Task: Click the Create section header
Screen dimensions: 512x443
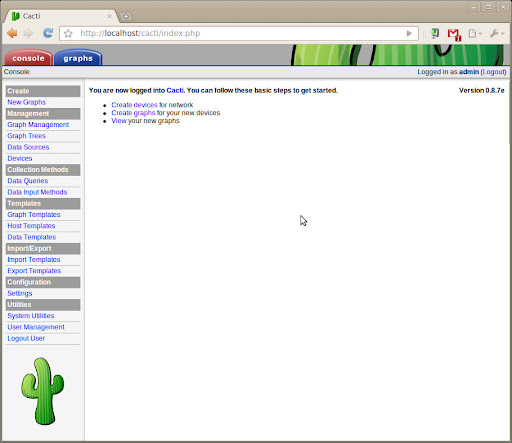Action: [x=43, y=91]
